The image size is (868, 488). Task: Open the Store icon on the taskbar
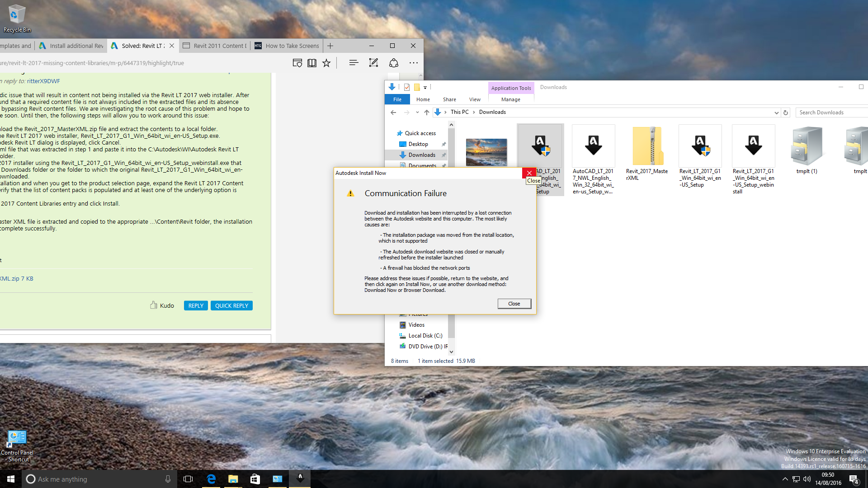point(255,479)
